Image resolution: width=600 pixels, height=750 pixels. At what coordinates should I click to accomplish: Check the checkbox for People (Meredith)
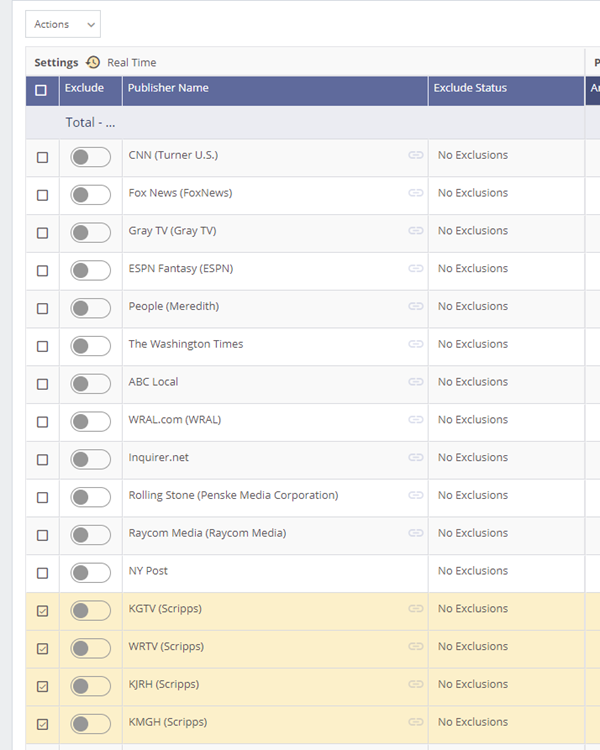(x=42, y=308)
